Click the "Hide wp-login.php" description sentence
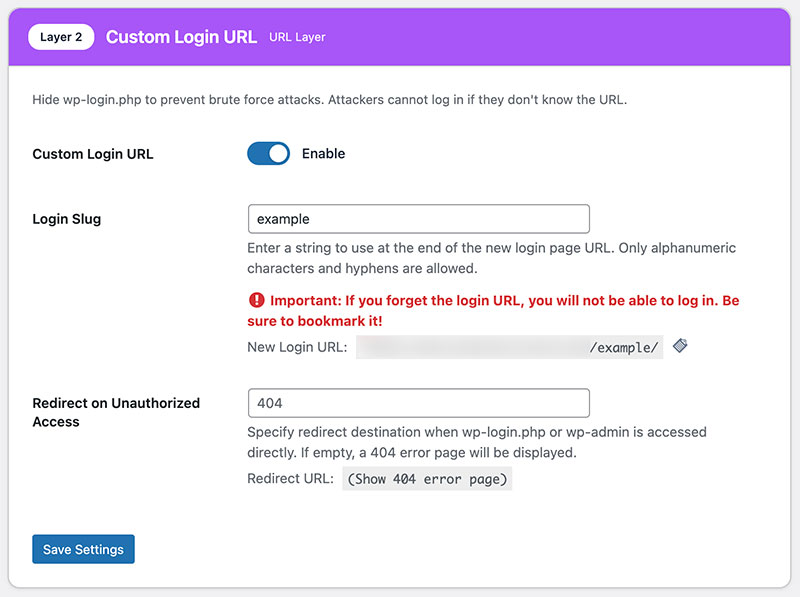The width and height of the screenshot is (800, 597). pyautogui.click(x=330, y=100)
